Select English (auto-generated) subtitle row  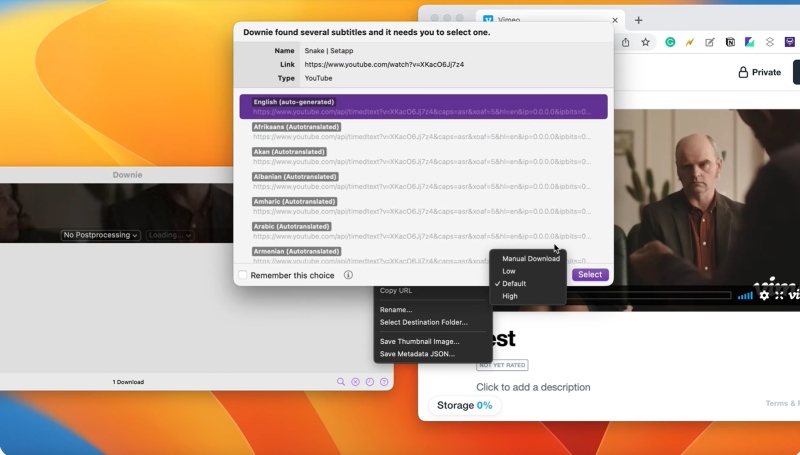423,107
